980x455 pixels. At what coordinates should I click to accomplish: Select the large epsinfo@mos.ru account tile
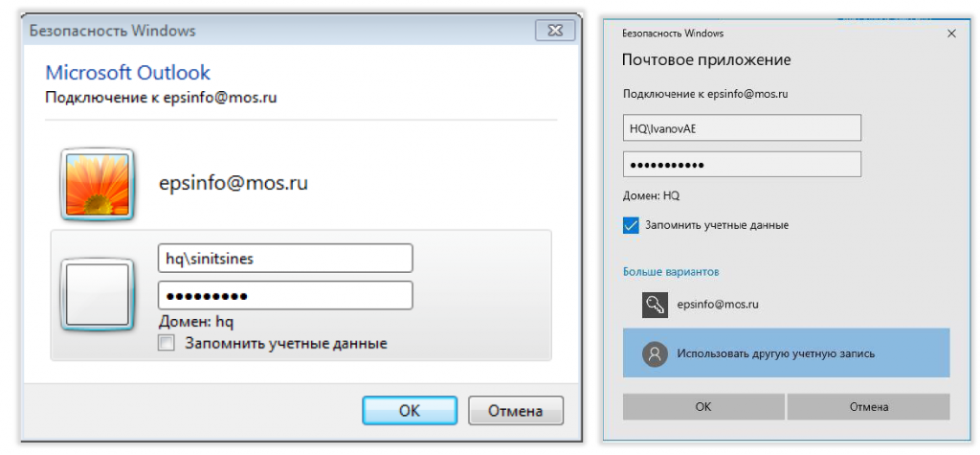click(x=233, y=183)
